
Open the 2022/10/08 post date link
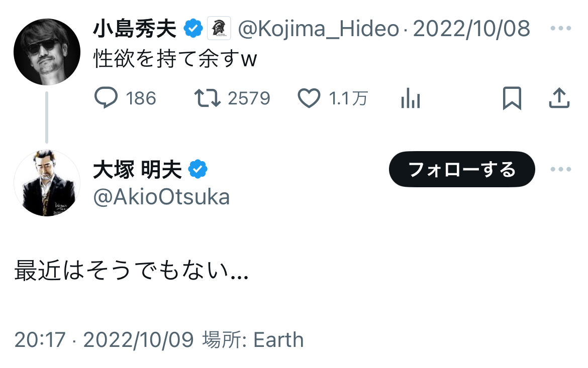[x=471, y=29]
